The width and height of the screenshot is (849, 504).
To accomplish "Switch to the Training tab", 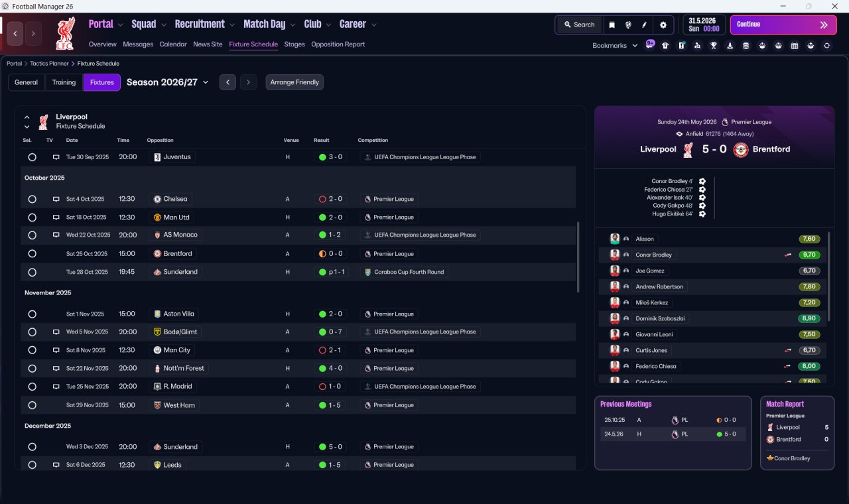I will (x=64, y=82).
